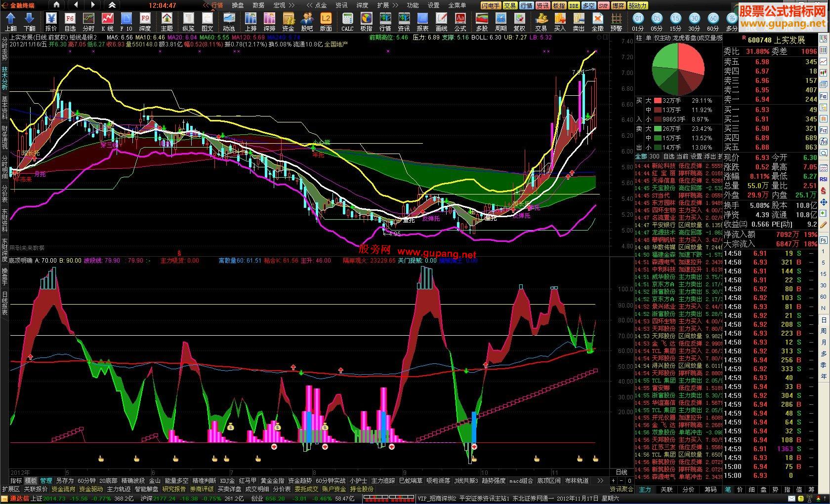
Task: Open the 数据 menu
Action: coord(258,5)
